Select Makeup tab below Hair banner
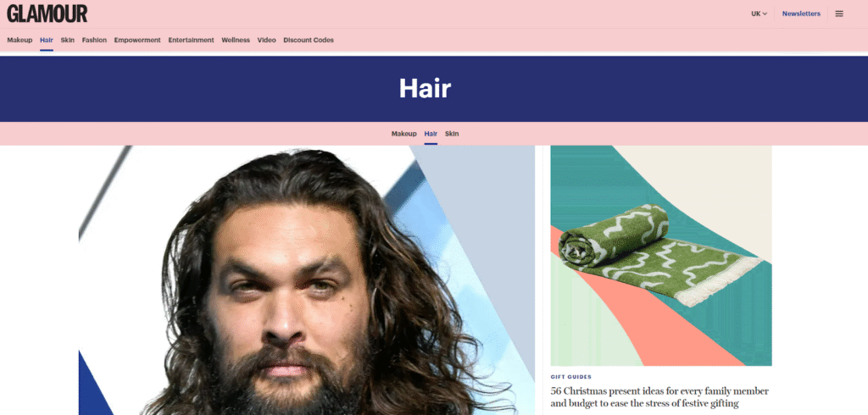Viewport: 868px width, 415px height. pos(404,134)
